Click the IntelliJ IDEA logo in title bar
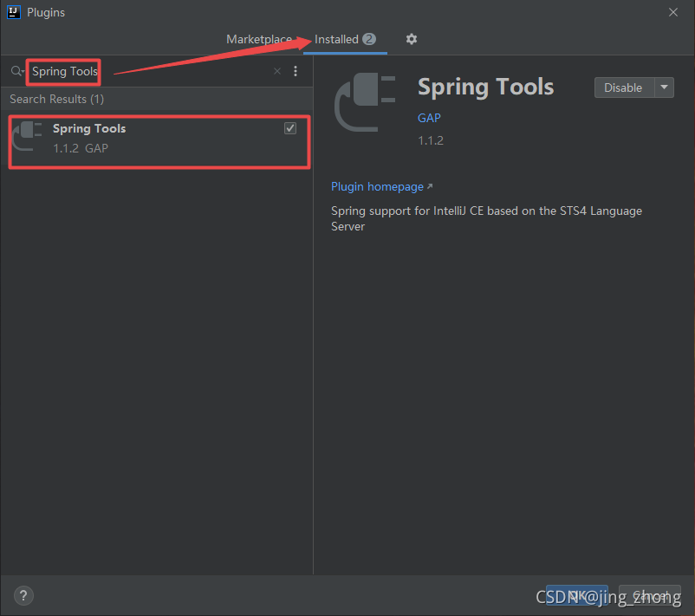This screenshot has width=695, height=616. point(14,12)
